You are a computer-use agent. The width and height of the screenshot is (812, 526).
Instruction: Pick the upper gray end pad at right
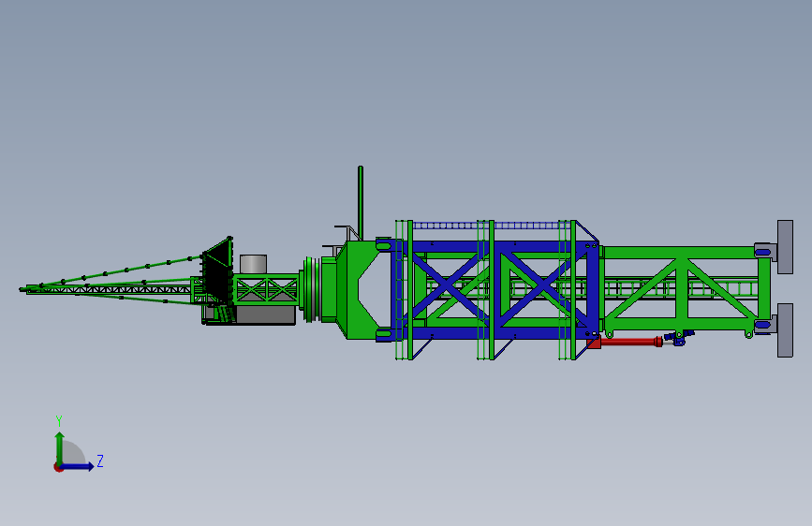pos(785,247)
